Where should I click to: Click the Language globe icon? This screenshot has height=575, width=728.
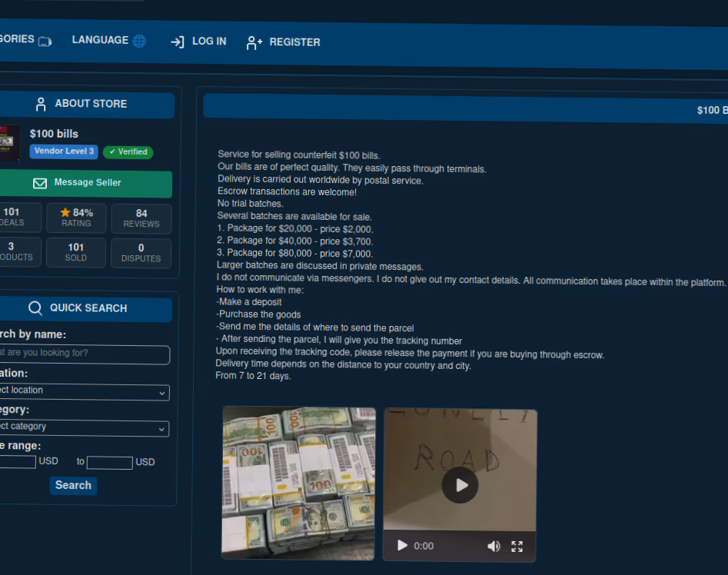click(139, 41)
